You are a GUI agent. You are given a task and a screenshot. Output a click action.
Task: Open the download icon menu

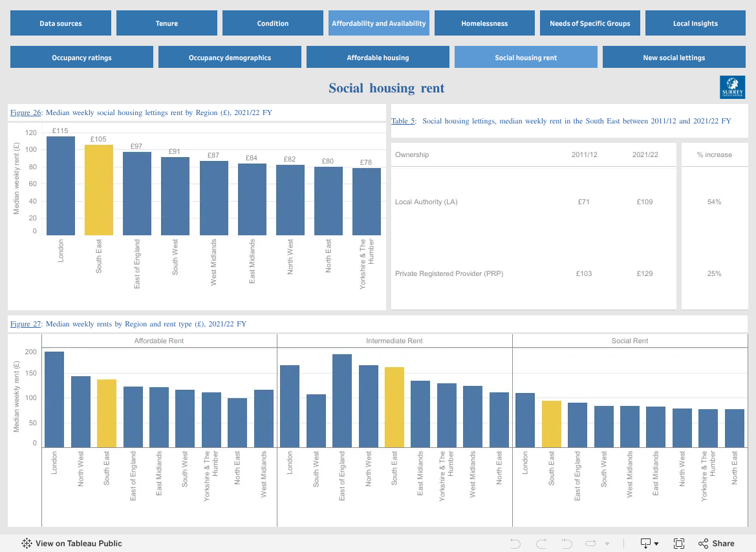(645, 544)
